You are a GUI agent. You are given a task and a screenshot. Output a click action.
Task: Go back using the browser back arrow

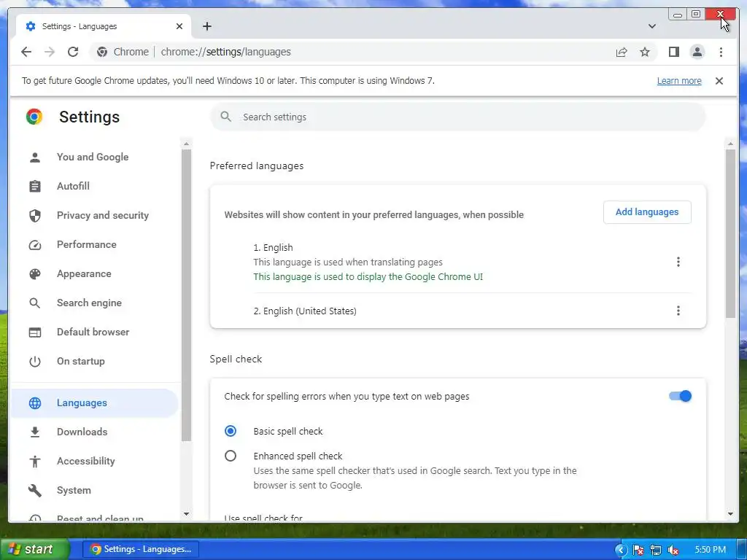(26, 52)
